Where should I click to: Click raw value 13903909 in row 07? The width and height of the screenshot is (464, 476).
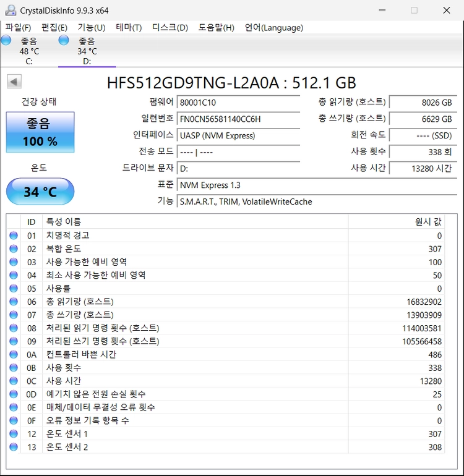[424, 315]
